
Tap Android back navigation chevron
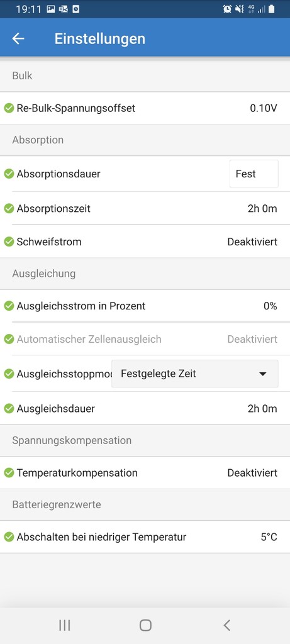click(226, 626)
